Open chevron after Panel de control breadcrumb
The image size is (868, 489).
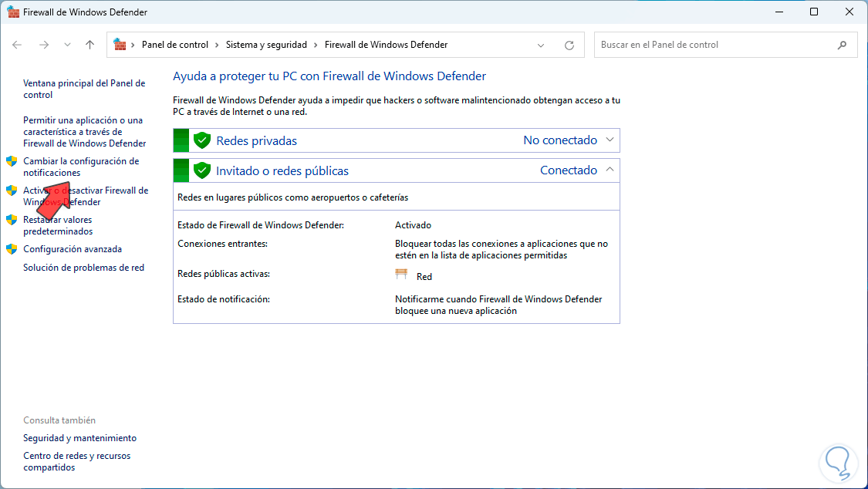pos(217,45)
